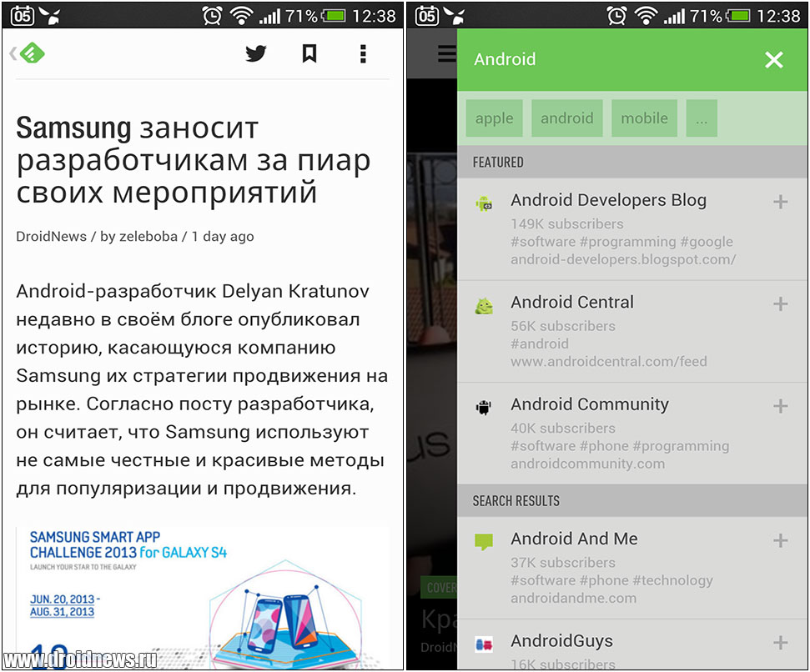Open the Samsung Smart App Challenge image
This screenshot has height=672, width=810.
pos(203,598)
